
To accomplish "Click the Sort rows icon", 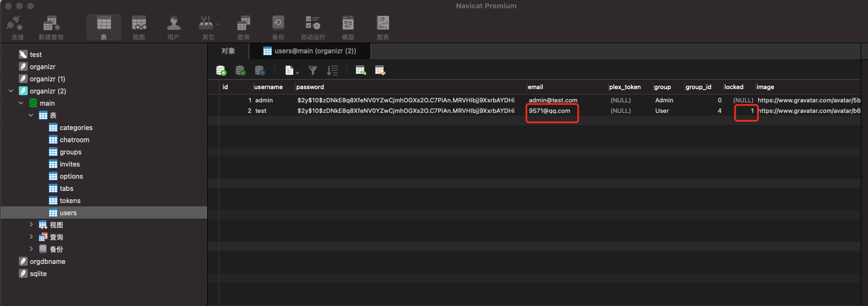I will pyautogui.click(x=332, y=70).
